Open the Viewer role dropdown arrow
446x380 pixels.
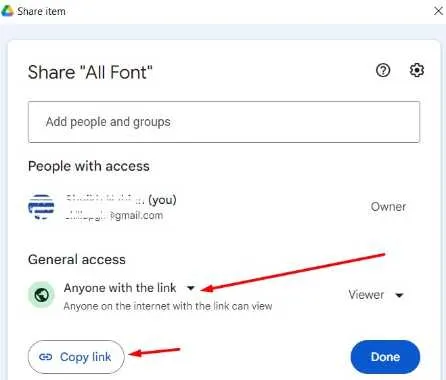(x=399, y=295)
